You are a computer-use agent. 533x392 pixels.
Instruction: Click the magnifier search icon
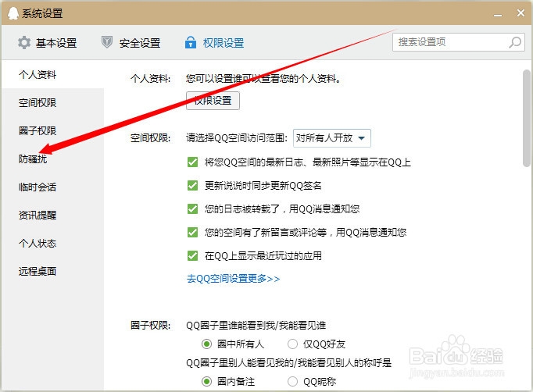pos(515,42)
